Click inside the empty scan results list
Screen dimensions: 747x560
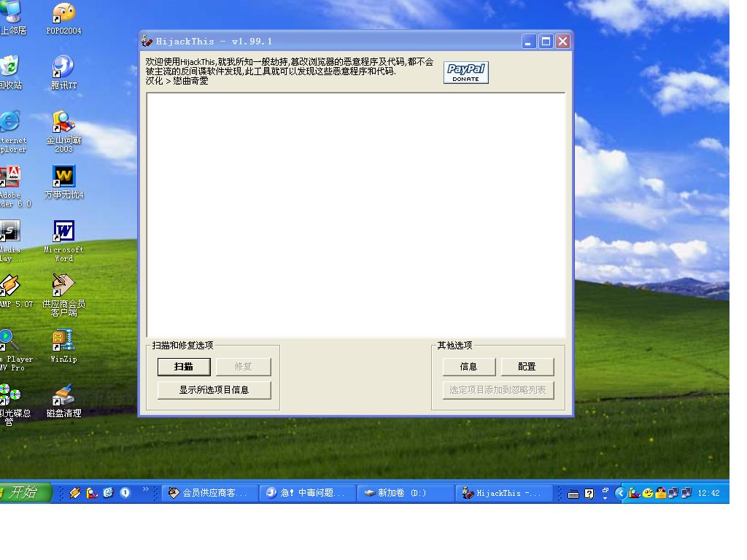point(356,215)
